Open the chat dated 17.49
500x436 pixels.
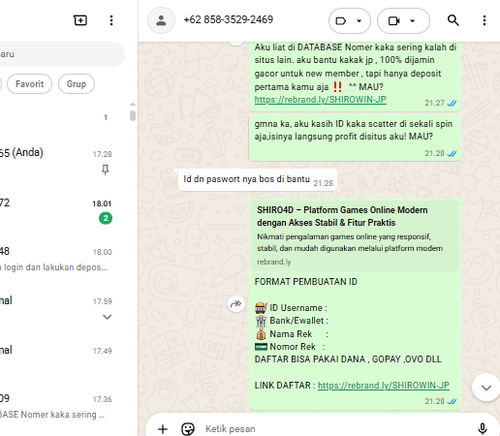[63, 358]
